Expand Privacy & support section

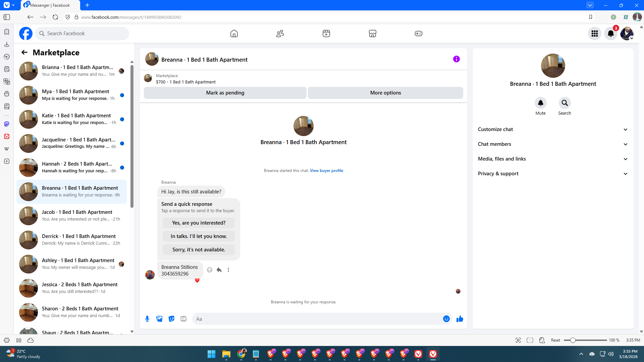coord(553,174)
